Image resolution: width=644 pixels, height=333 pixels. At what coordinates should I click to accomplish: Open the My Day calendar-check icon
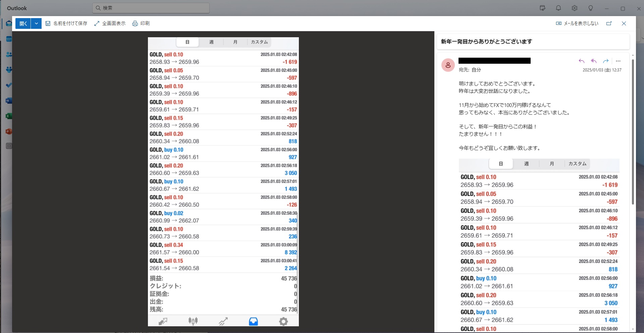[x=542, y=8]
